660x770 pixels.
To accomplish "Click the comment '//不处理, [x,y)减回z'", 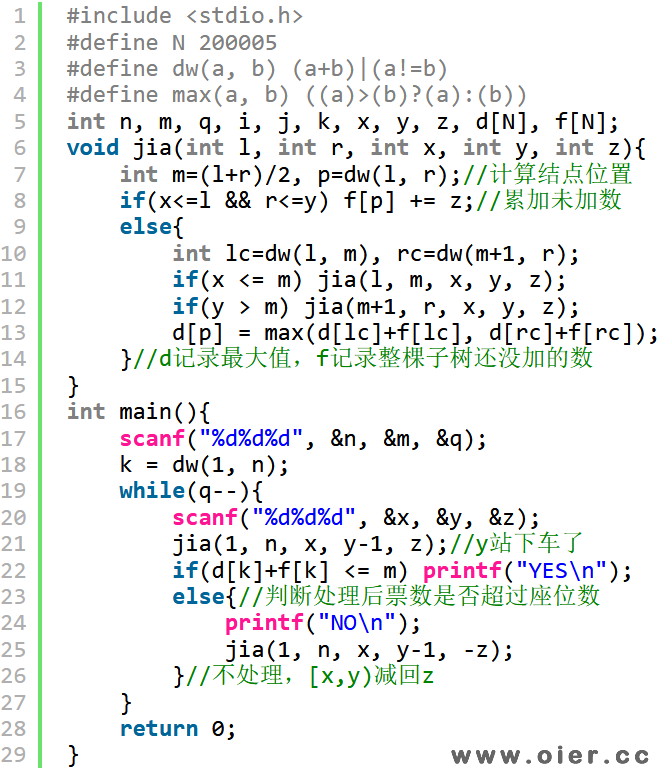I will (309, 677).
